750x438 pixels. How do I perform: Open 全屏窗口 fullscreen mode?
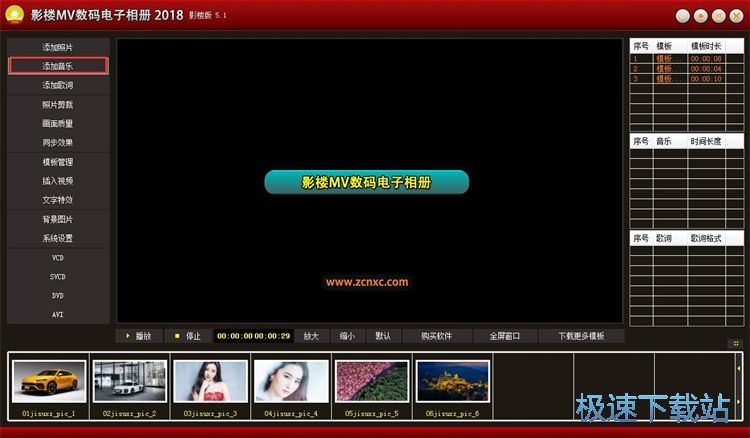[505, 336]
